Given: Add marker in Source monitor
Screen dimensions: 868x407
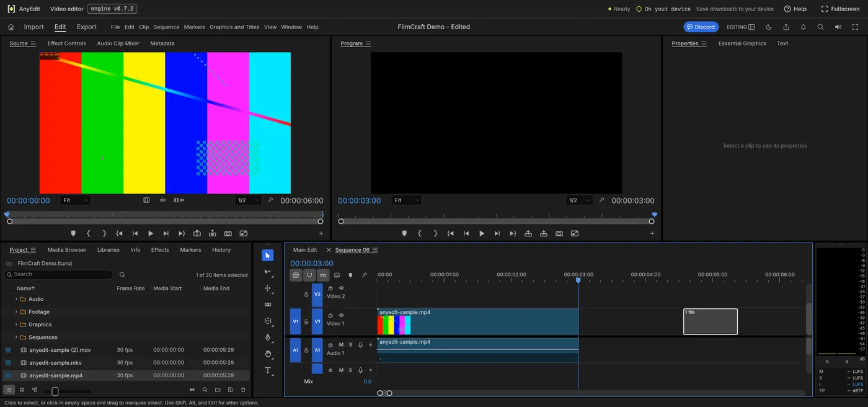Looking at the screenshot, I should point(73,233).
